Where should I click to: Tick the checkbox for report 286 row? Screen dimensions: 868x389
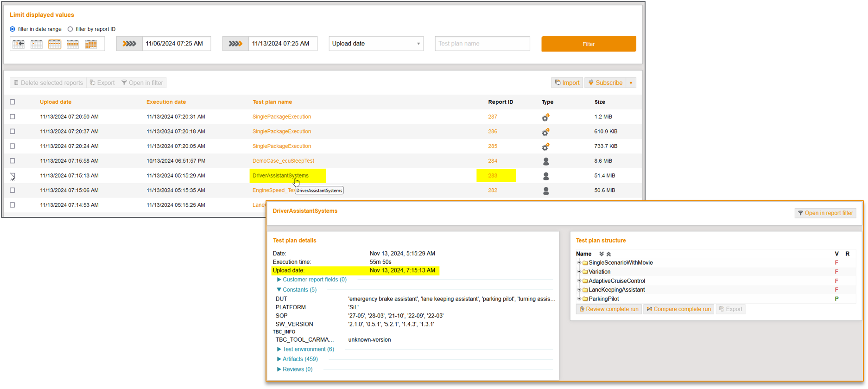coord(13,132)
